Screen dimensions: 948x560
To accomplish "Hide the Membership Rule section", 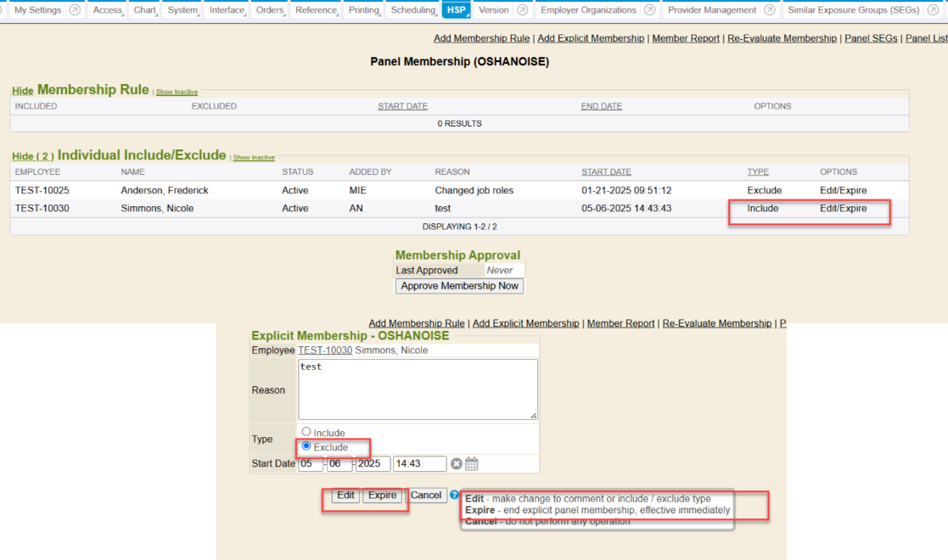I will tap(22, 91).
